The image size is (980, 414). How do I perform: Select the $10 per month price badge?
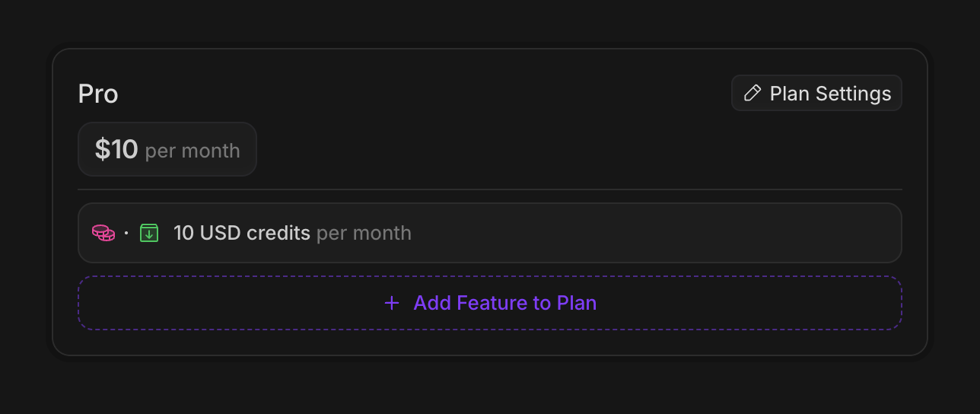167,150
